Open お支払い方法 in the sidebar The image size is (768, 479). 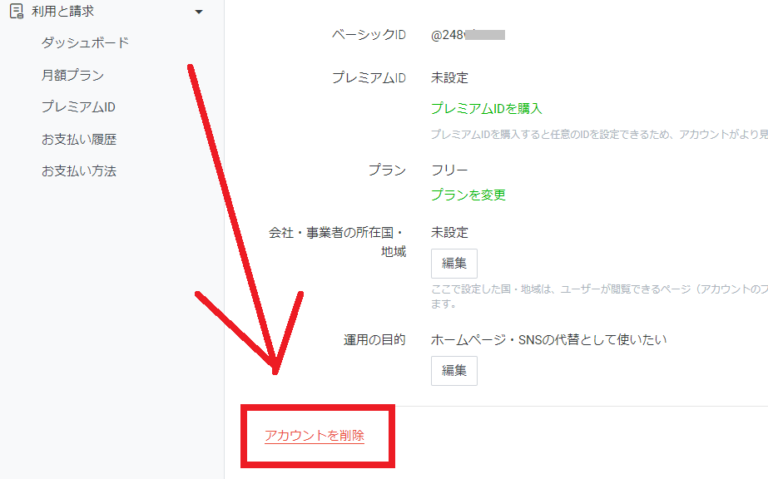click(x=79, y=171)
